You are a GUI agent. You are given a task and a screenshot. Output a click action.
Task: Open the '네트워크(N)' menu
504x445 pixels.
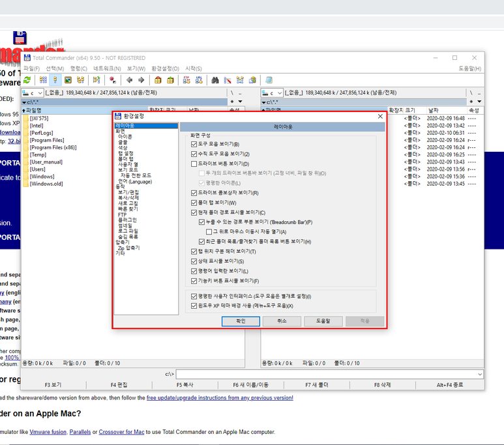[107, 68]
